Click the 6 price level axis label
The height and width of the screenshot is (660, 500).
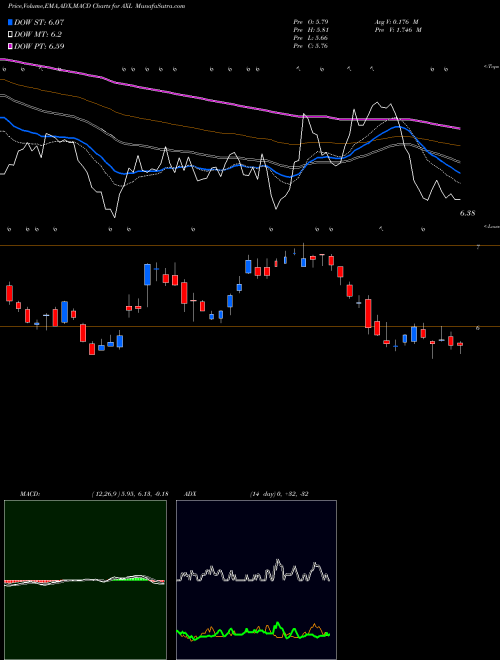coord(478,328)
